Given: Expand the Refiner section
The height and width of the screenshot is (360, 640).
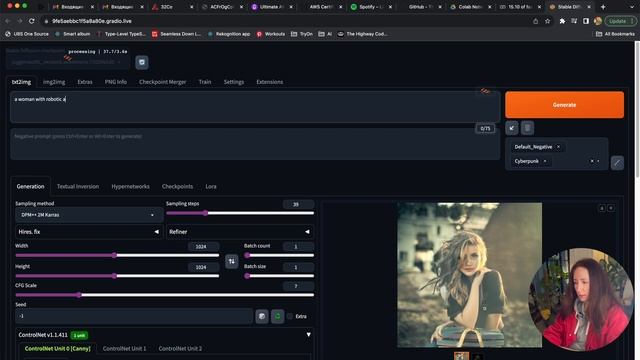Looking at the screenshot, I should 240,232.
